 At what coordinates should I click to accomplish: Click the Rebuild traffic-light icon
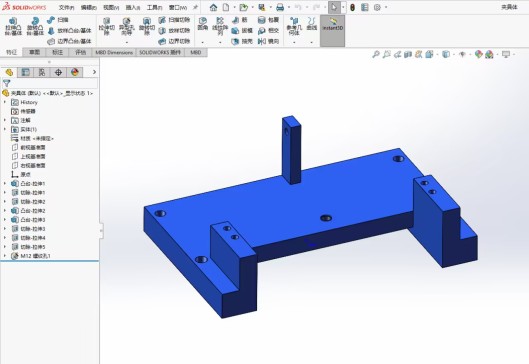tap(352, 7)
